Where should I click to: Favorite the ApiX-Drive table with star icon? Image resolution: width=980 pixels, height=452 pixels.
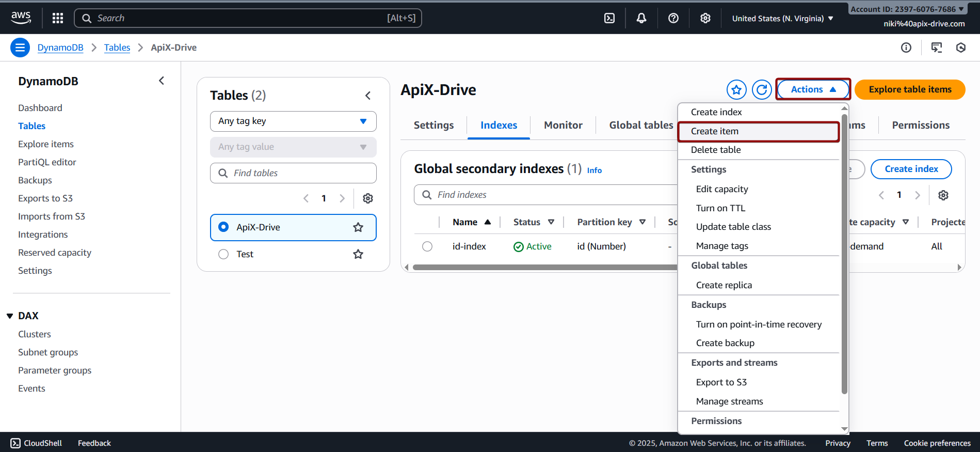click(736, 90)
